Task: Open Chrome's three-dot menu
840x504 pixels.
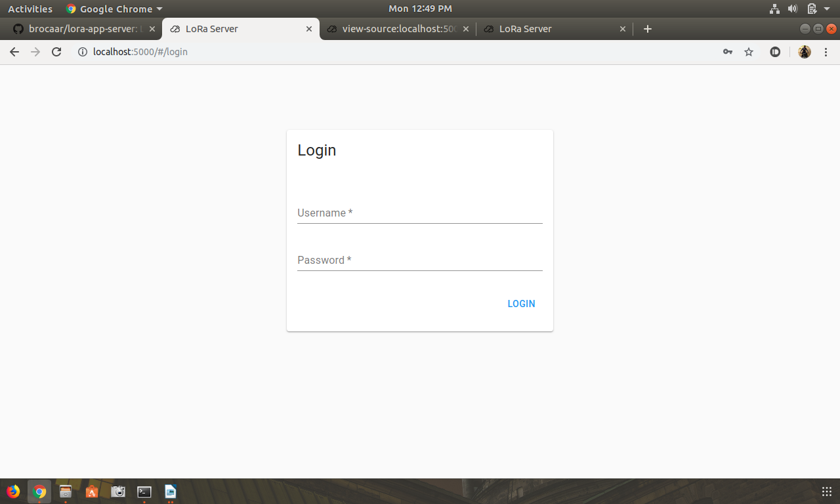Action: click(826, 52)
